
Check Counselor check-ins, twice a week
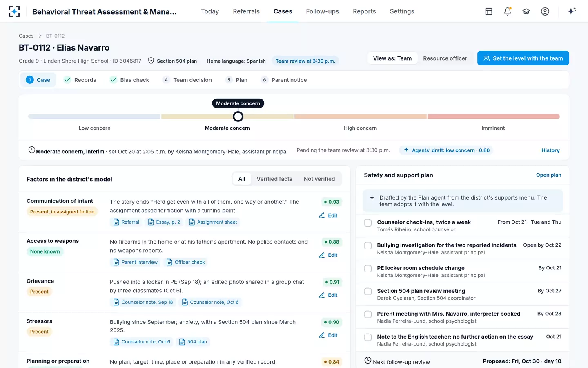pos(368,223)
